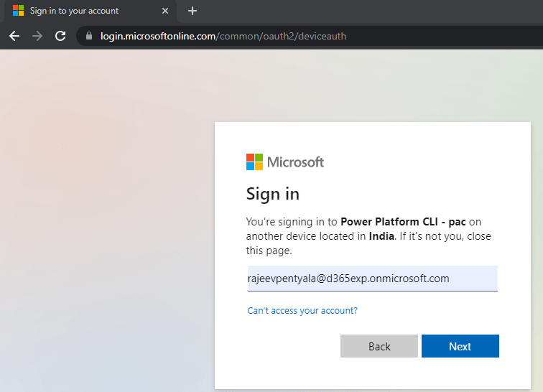Click the 'Microsoft' wordmark text
This screenshot has width=543, height=392.
(x=295, y=162)
